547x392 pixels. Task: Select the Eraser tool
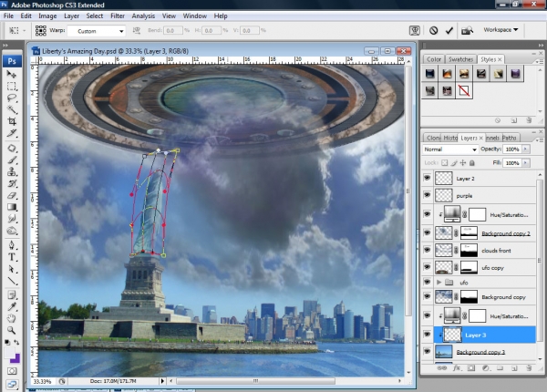point(12,195)
